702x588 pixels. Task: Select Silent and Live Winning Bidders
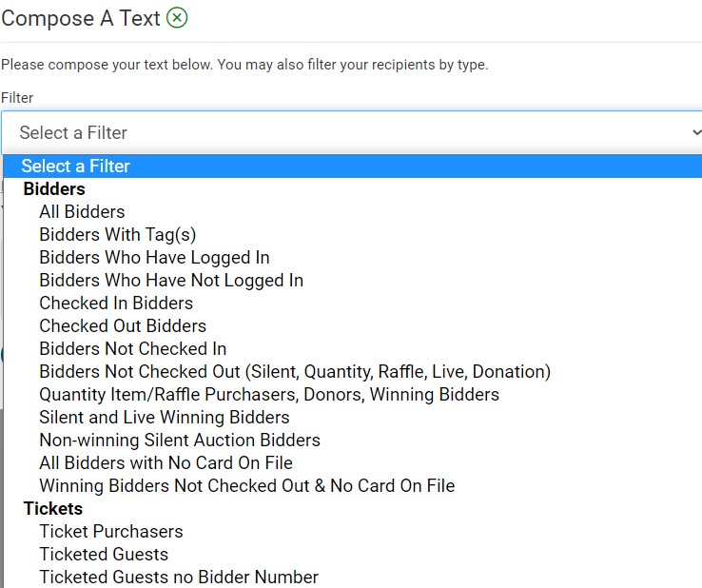tap(165, 417)
